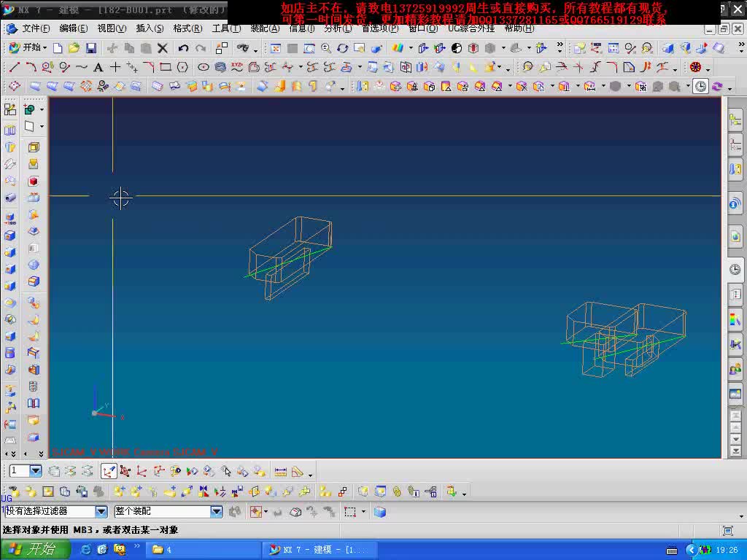Open the 格式(R) menu
Image resolution: width=747 pixels, height=560 pixels.
click(187, 28)
